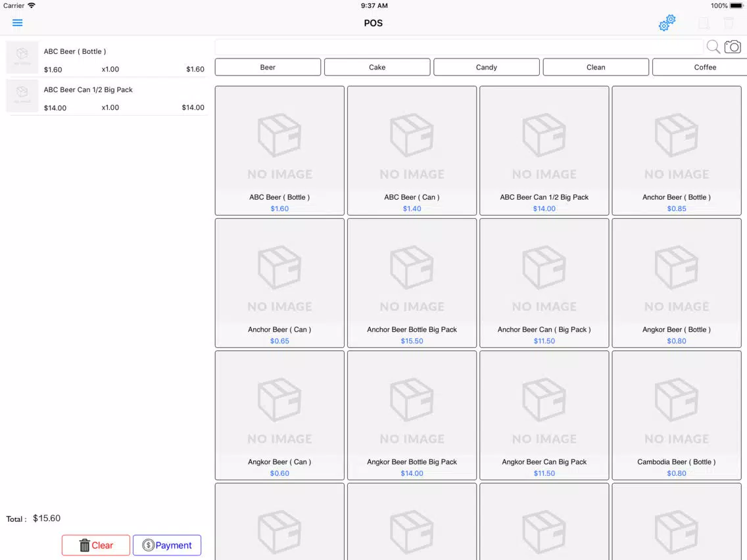Add Anchor Beer ( Can ) product tile
Image resolution: width=747 pixels, height=560 pixels.
point(279,283)
